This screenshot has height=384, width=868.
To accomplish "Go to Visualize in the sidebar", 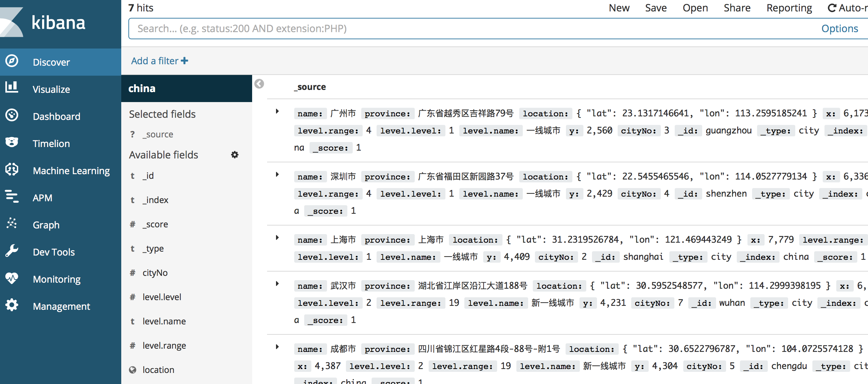I will pyautogui.click(x=61, y=89).
